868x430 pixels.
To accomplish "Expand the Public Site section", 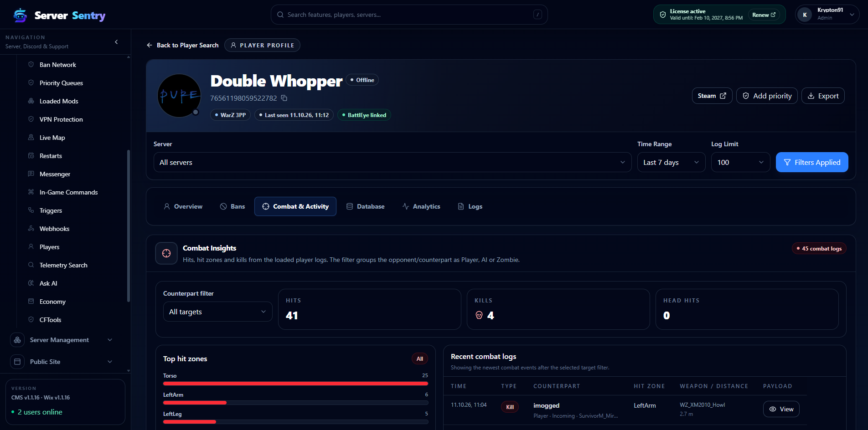I will click(x=62, y=362).
